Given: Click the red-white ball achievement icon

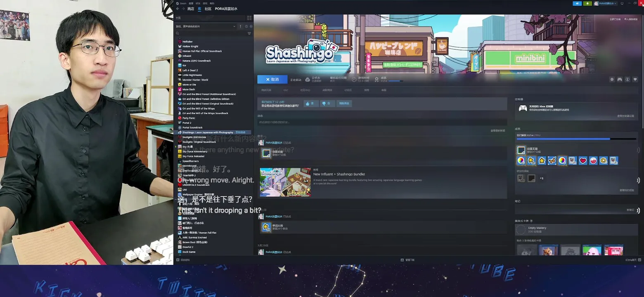Looking at the screenshot, I should [x=593, y=160].
